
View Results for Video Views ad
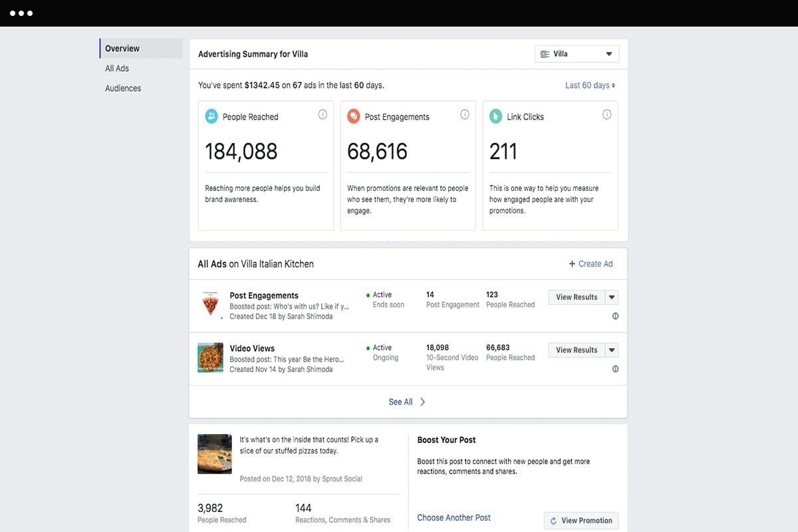pyautogui.click(x=577, y=350)
